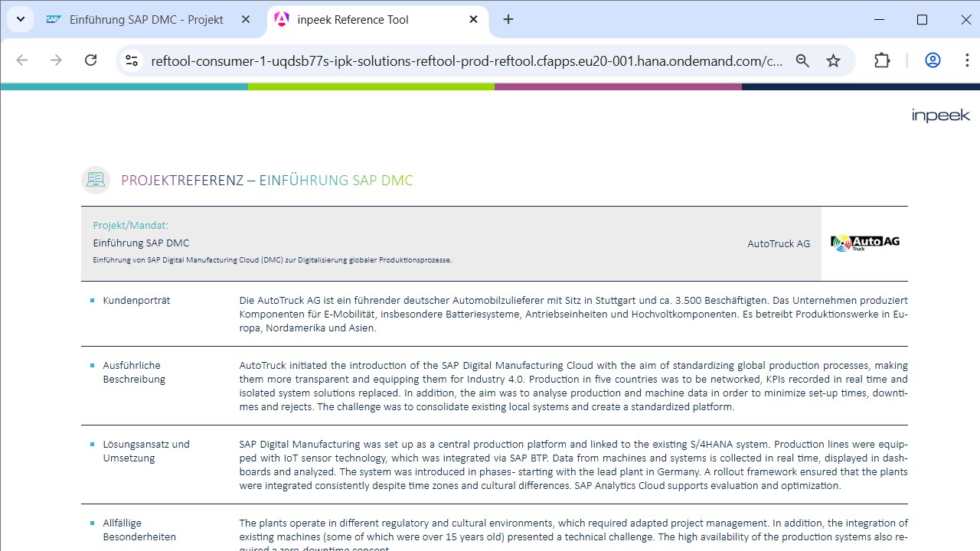Click the zoom magnifier icon in address bar
The width and height of the screenshot is (980, 551).
[x=802, y=60]
